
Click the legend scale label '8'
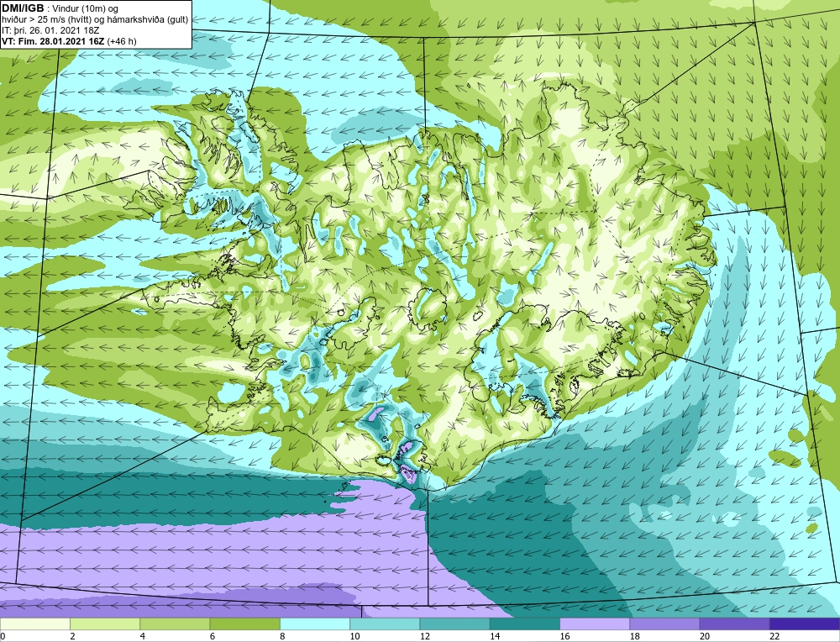click(282, 637)
